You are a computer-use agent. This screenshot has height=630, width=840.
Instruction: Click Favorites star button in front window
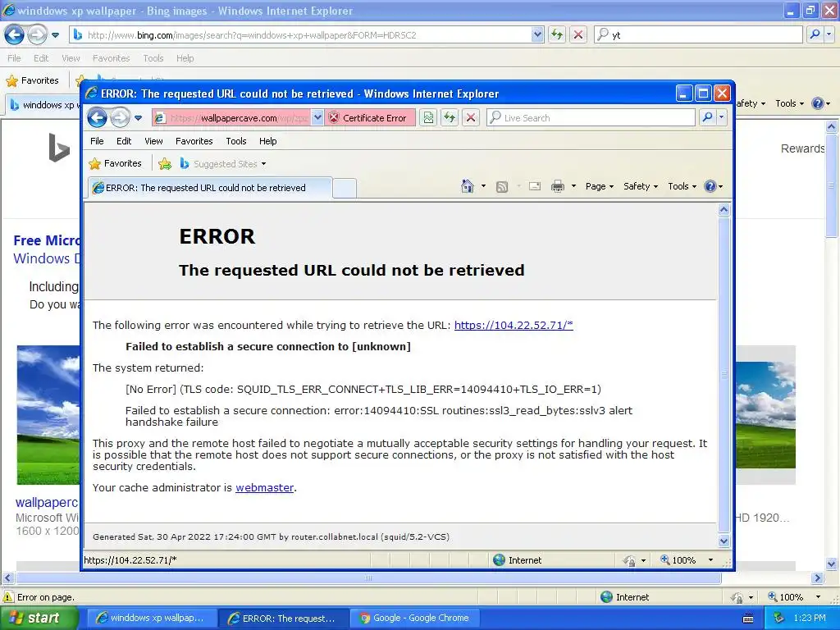pyautogui.click(x=115, y=163)
